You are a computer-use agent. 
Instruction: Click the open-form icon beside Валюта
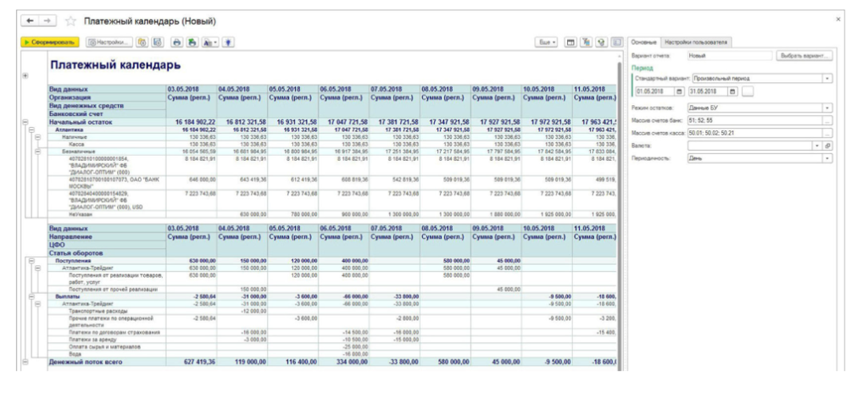pyautogui.click(x=827, y=146)
